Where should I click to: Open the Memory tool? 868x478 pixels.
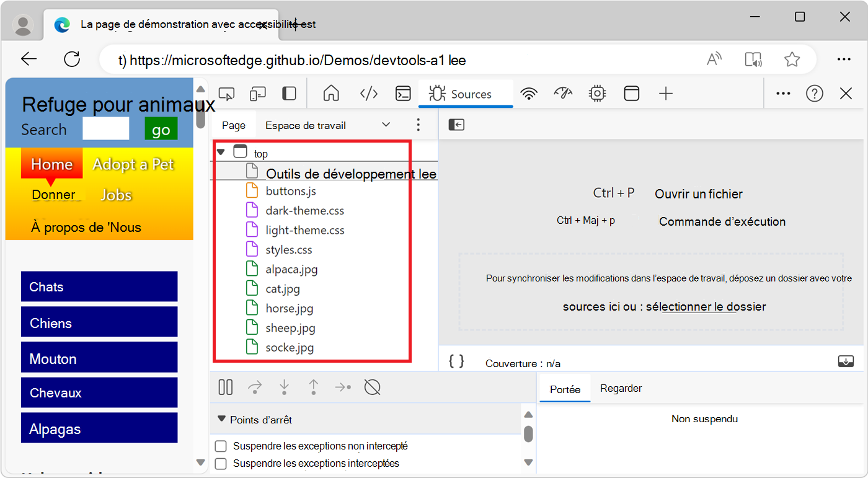pyautogui.click(x=597, y=94)
